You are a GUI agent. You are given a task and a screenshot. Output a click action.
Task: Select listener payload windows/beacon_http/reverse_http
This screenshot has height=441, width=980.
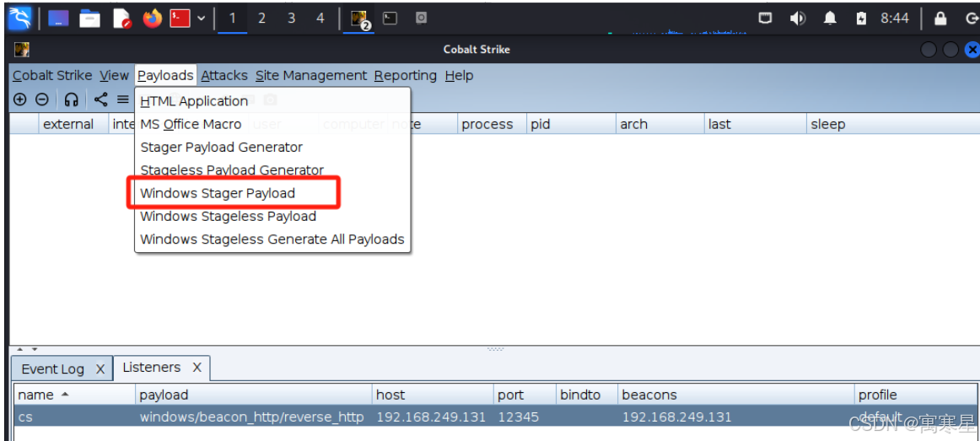(251, 417)
